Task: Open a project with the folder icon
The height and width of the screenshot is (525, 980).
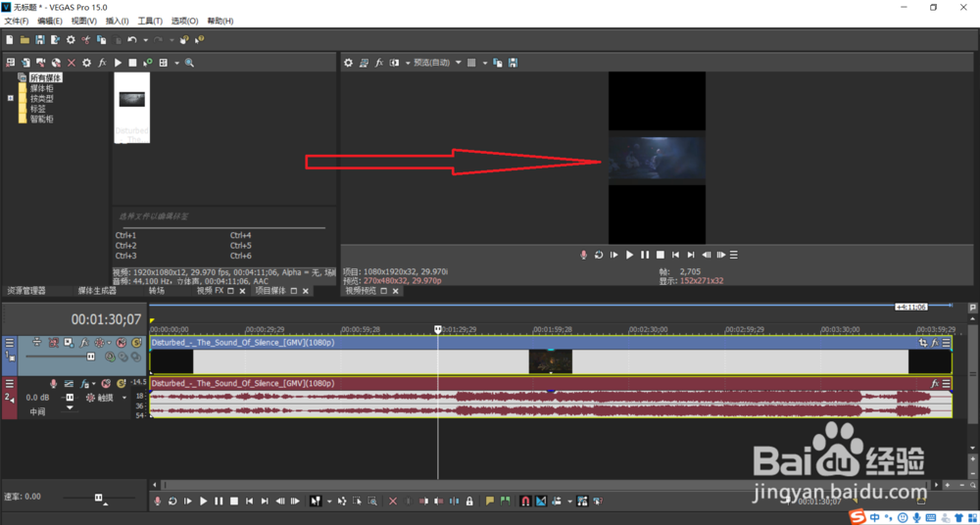Action: (x=25, y=39)
